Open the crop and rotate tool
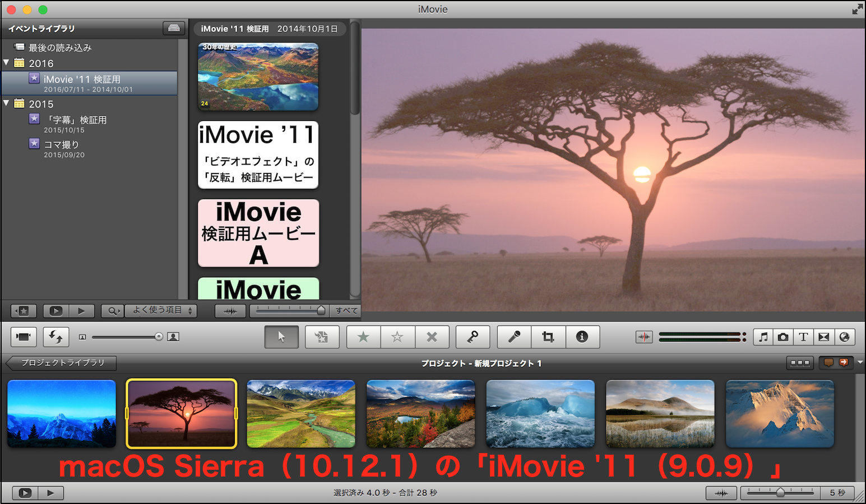 coord(548,337)
